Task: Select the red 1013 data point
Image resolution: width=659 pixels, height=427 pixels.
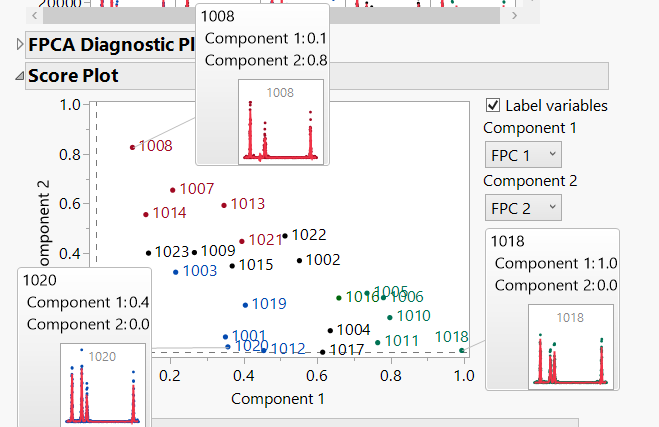Action: pos(224,205)
